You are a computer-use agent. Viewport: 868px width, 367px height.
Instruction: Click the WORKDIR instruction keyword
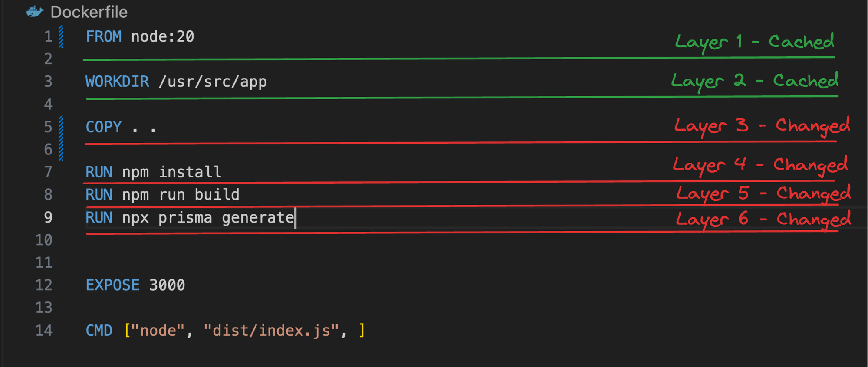coord(117,82)
